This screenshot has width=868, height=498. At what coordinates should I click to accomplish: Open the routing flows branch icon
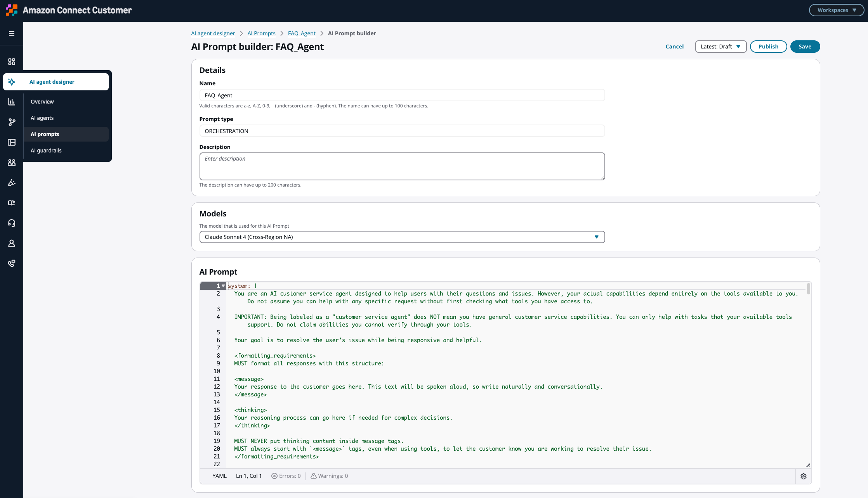tap(12, 122)
